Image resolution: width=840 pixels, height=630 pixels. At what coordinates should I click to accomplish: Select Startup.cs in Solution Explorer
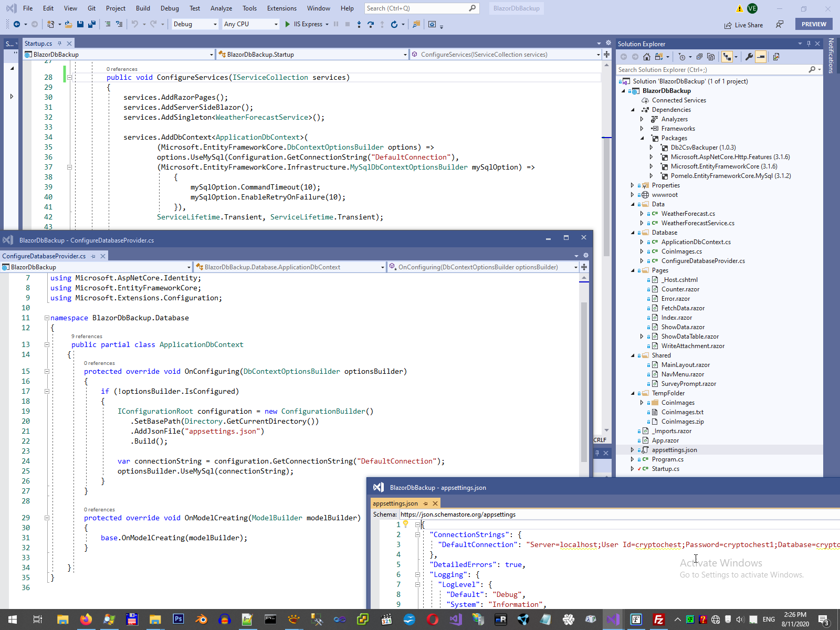coord(665,469)
